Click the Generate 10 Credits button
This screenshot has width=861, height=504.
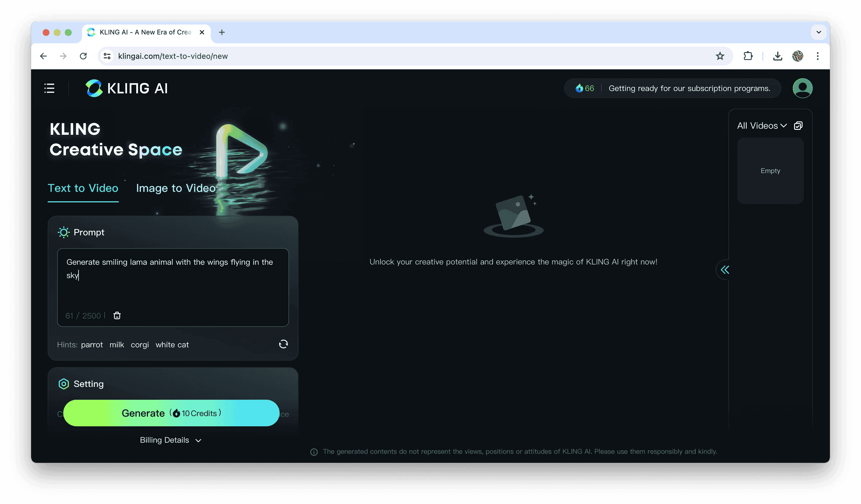[171, 413]
